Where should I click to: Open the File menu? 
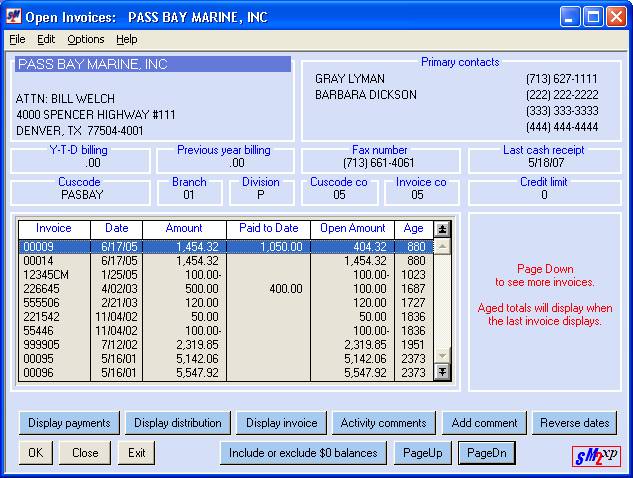17,39
